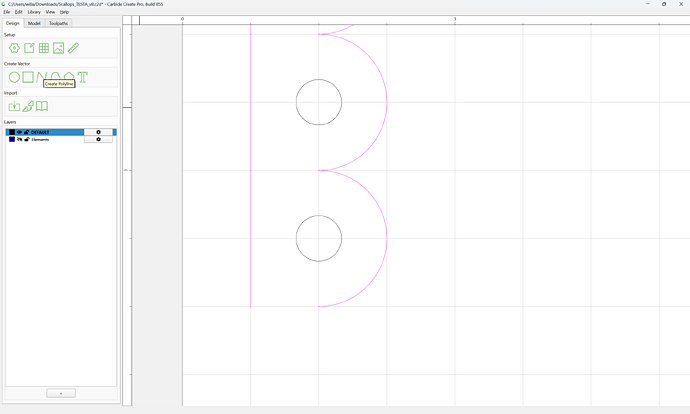Image resolution: width=690 pixels, height=414 pixels.
Task: Maximize the Carbide Create window
Action: click(664, 4)
